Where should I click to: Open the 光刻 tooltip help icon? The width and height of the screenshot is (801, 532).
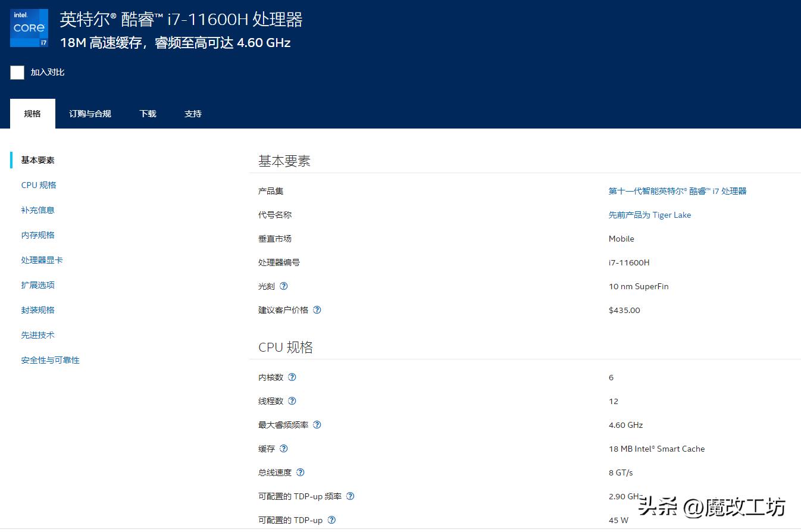pos(283,286)
